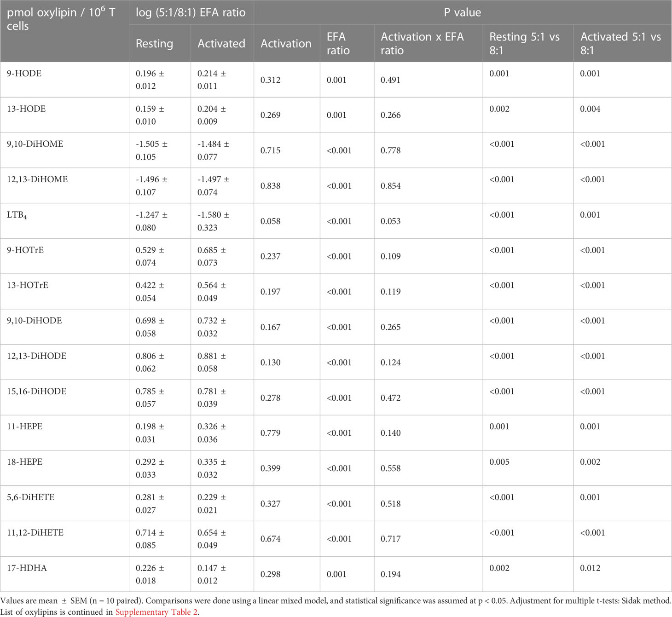The image size is (672, 617).
Task: Click the 12,13-DiHODE Activated value 0.881 ± 0.058
Action: [212, 363]
